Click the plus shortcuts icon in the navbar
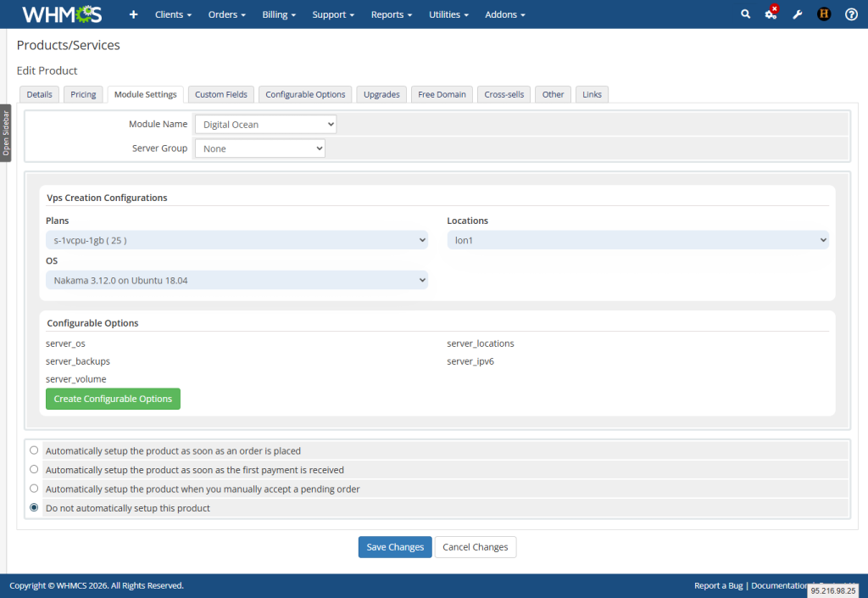 pos(131,14)
